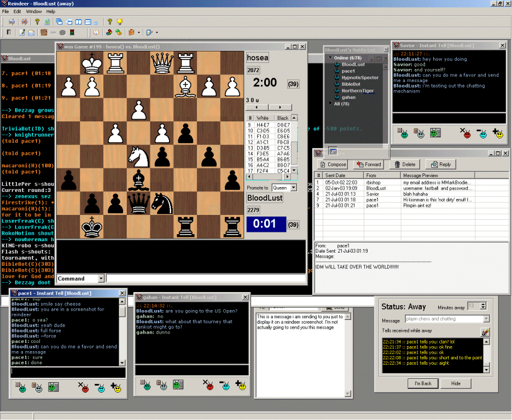This screenshot has width=512, height=420.
Task: Click the Compose button in messages window
Action: 333,164
